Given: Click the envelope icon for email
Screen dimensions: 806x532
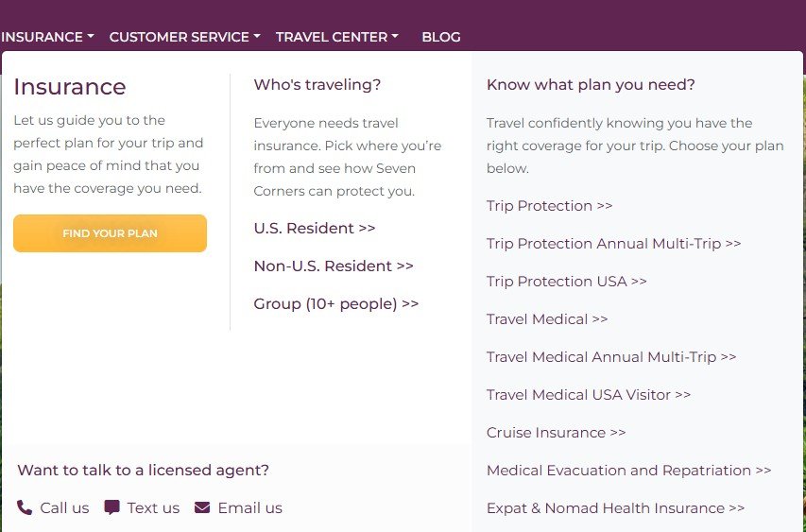Looking at the screenshot, I should click(202, 507).
